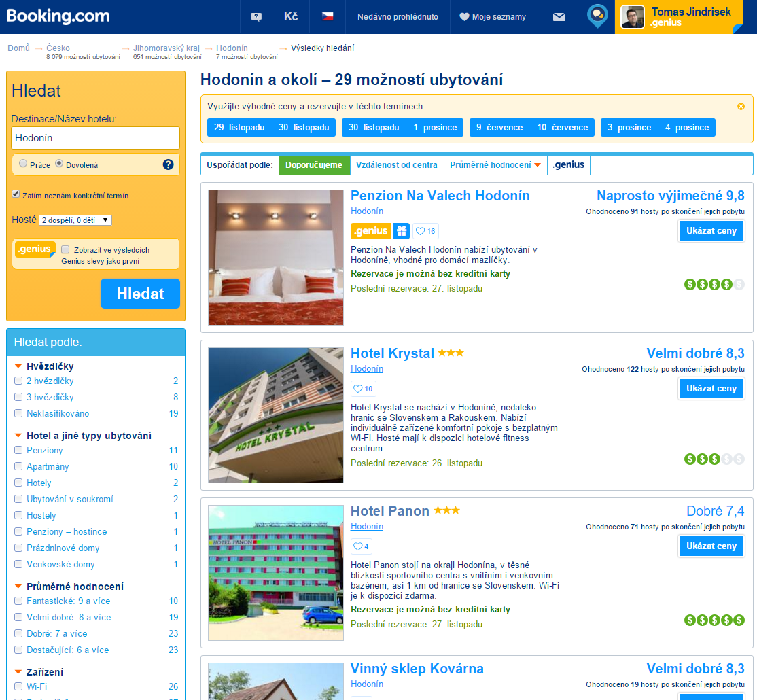Sort by Doporučujeme tab
Viewport: 757px width, 700px height.
pyautogui.click(x=314, y=165)
